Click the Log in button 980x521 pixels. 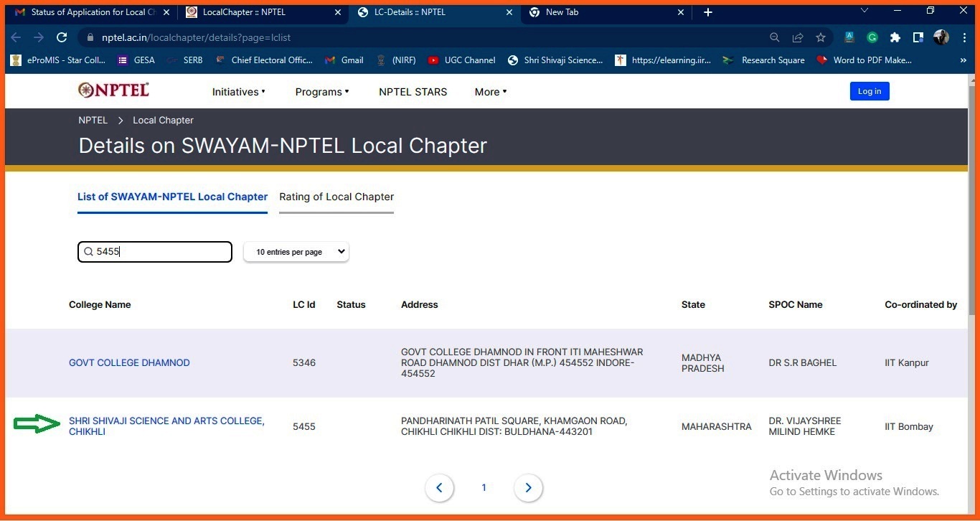coord(870,91)
